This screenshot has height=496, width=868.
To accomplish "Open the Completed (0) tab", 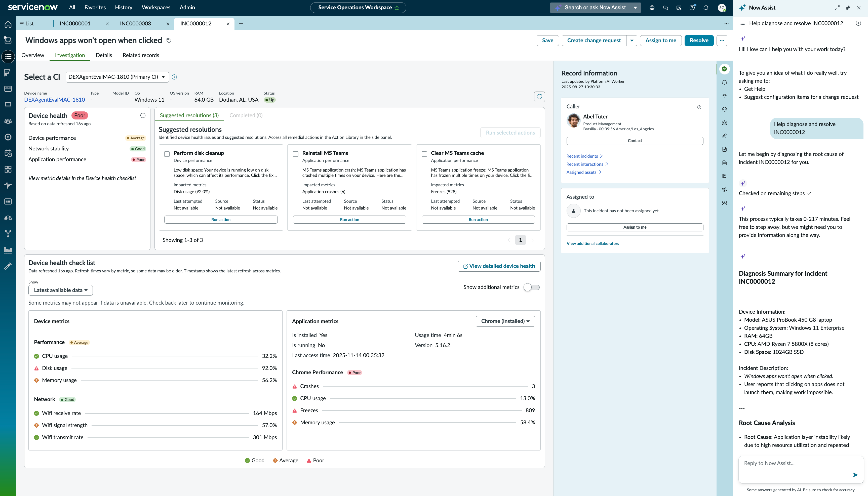I will coord(246,115).
